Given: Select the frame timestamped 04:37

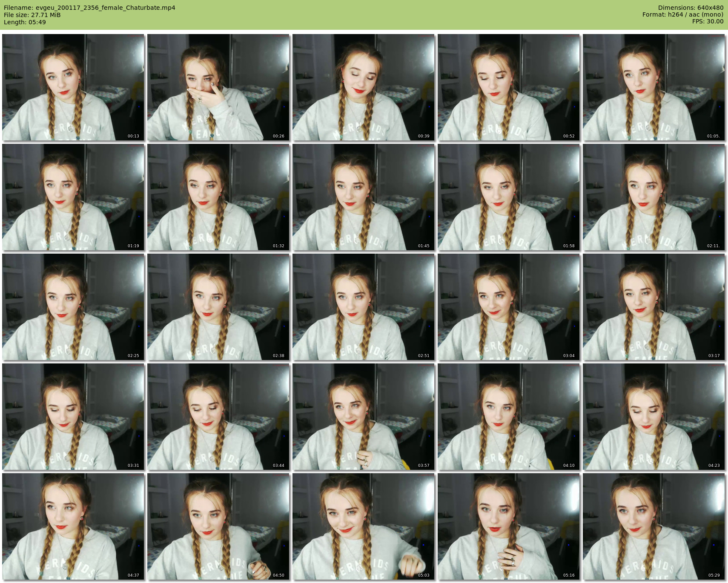Looking at the screenshot, I should (73, 526).
